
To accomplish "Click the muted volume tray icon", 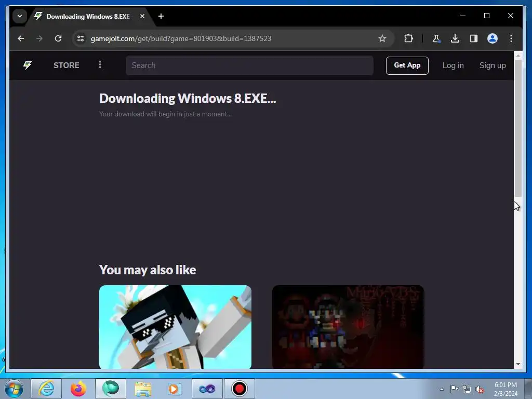I will point(480,389).
